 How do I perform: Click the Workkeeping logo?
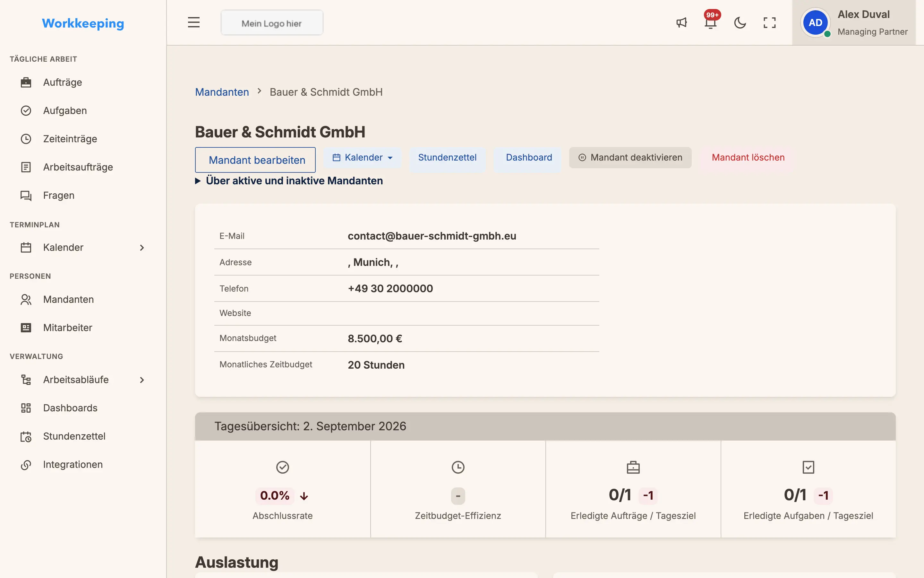click(x=83, y=23)
